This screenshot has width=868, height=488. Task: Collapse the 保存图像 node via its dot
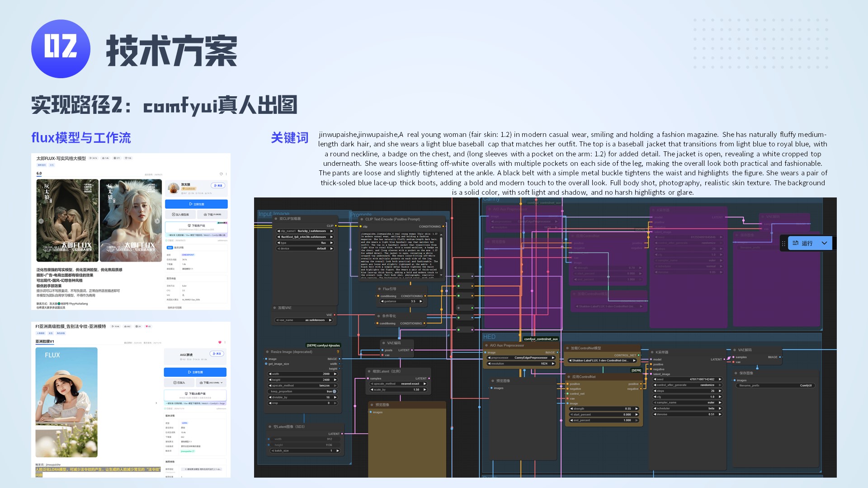click(x=736, y=373)
